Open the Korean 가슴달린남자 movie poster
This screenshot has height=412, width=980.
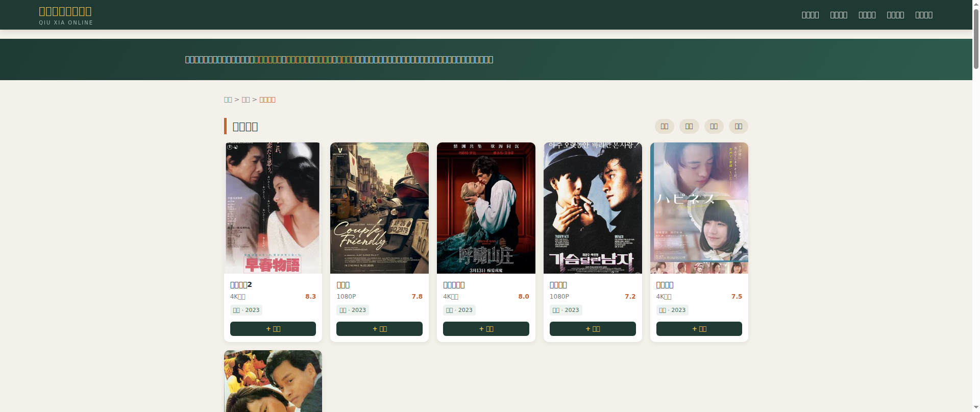tap(593, 208)
